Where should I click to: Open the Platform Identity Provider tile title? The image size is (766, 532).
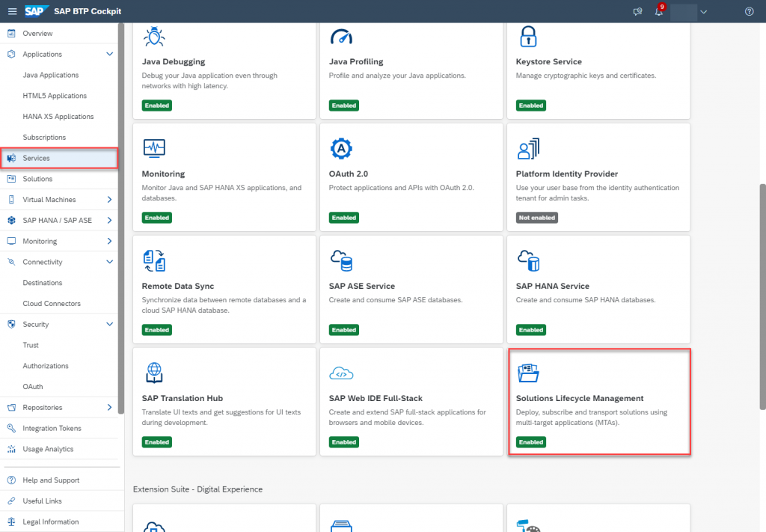(x=567, y=174)
